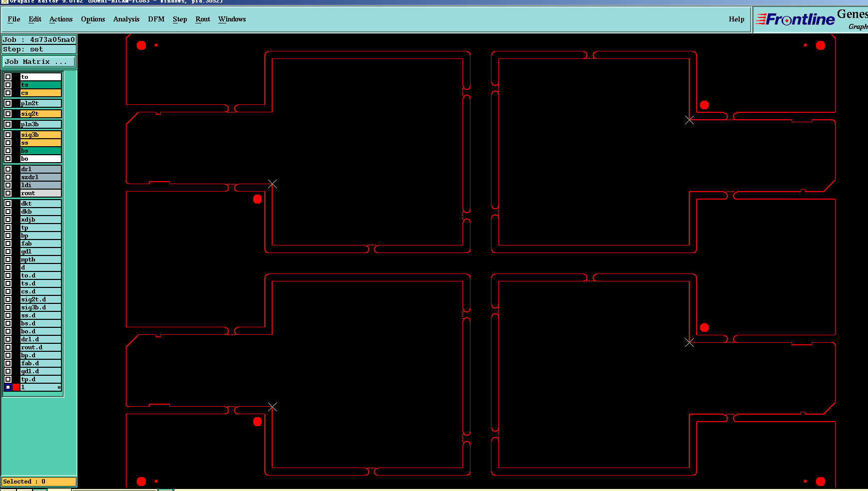The width and height of the screenshot is (868, 491).
Task: Select the sig3b.d layer name
Action: (40, 307)
